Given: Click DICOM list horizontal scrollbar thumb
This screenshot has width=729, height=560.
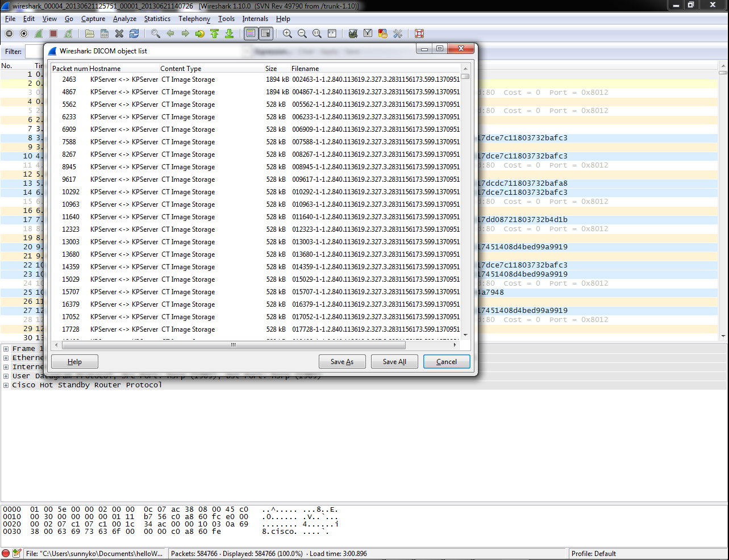Looking at the screenshot, I should click(233, 345).
